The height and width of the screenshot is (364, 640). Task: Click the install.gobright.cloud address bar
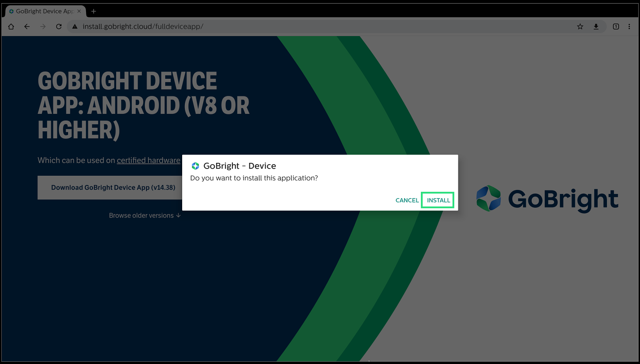[x=312, y=27]
